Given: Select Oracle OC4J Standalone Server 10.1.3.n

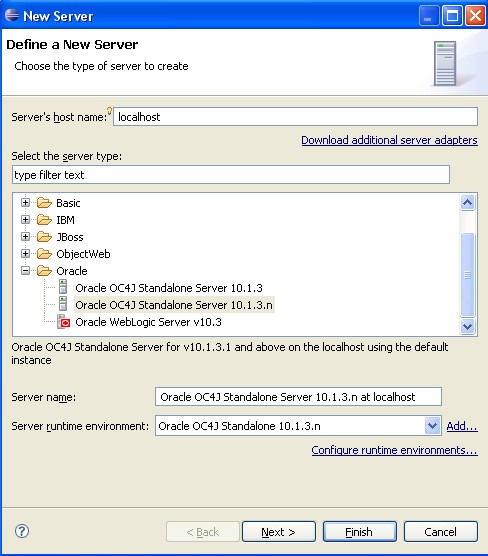Looking at the screenshot, I should coord(174,305).
